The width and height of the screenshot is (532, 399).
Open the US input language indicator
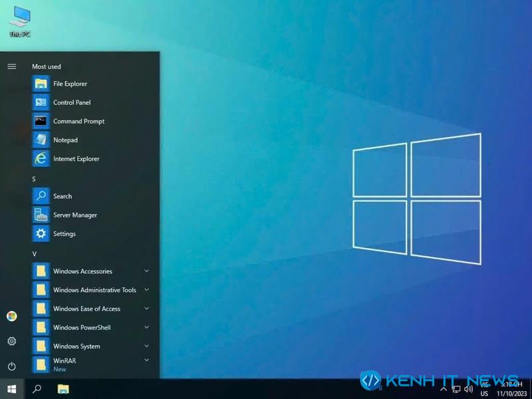(484, 394)
